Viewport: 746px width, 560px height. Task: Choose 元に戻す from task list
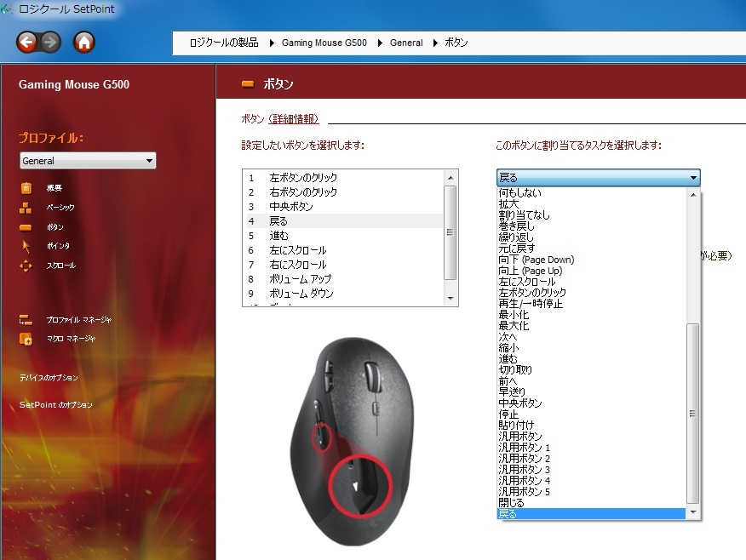(591, 249)
